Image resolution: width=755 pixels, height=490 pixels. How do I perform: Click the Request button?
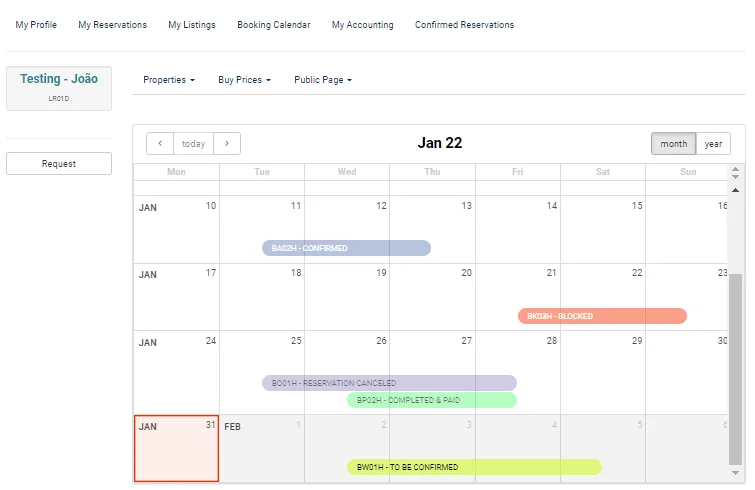tap(59, 164)
